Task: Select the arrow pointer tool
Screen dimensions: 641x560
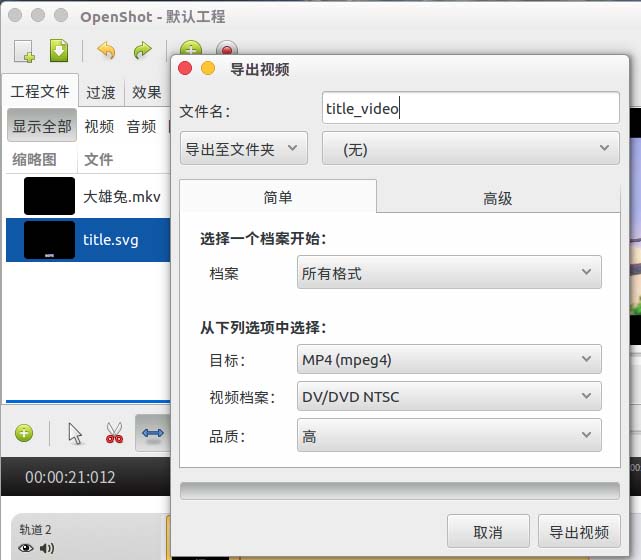Action: 75,433
